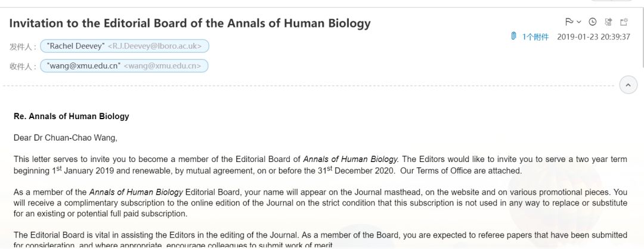Click the bold 'Re. Annals of Human Biology' line

tap(72, 116)
